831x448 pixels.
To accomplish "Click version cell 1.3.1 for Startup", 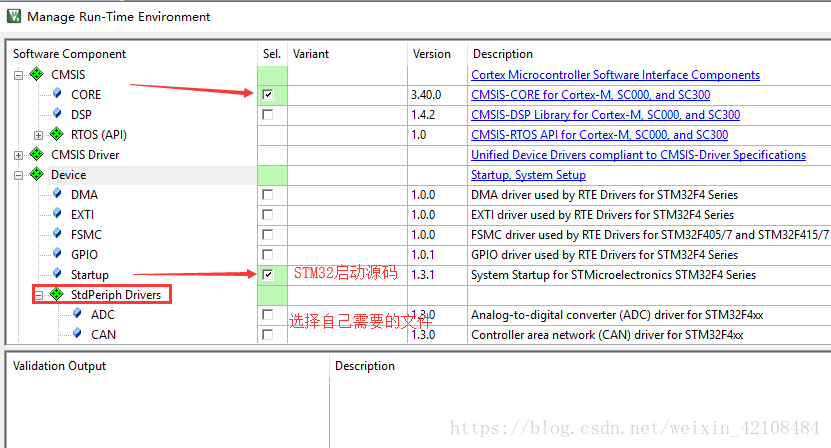I will pyautogui.click(x=423, y=275).
